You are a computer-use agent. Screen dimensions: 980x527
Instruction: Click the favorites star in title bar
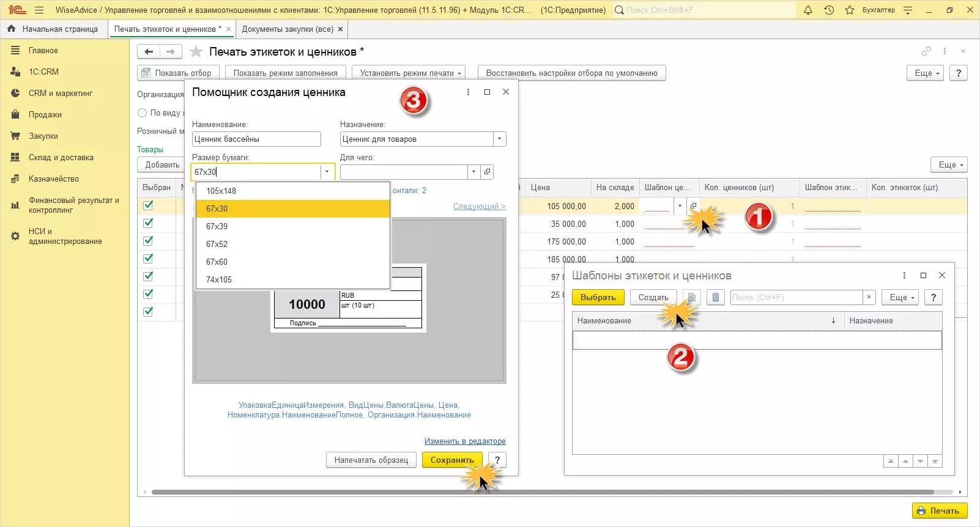point(850,10)
